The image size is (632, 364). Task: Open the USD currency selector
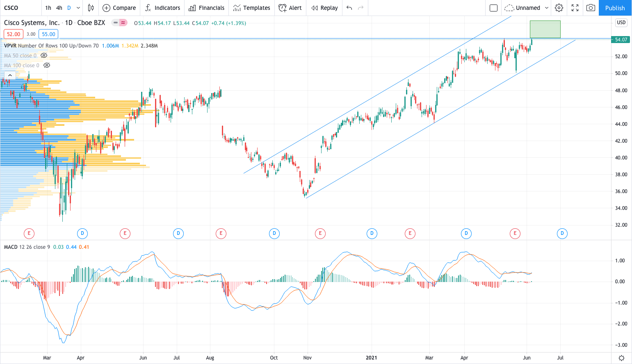tap(621, 23)
